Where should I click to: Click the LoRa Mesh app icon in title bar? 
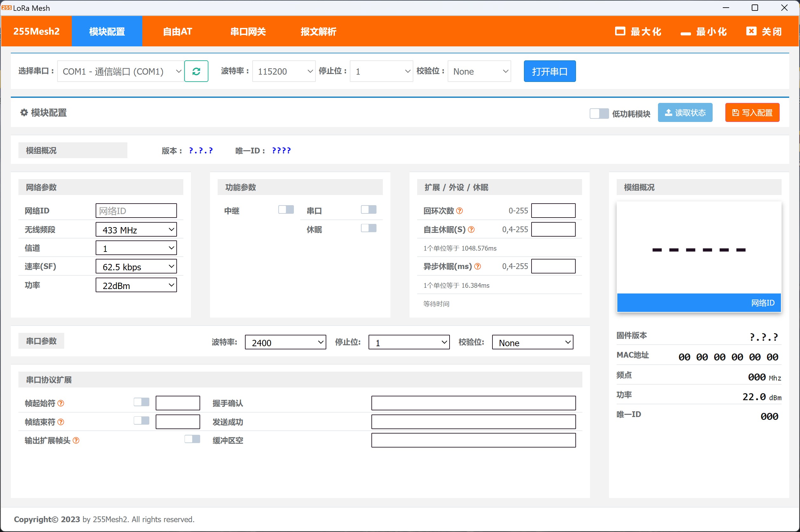point(6,8)
